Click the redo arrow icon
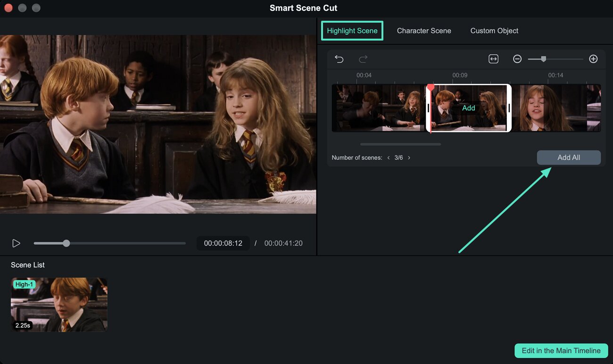The image size is (613, 364). coord(363,59)
